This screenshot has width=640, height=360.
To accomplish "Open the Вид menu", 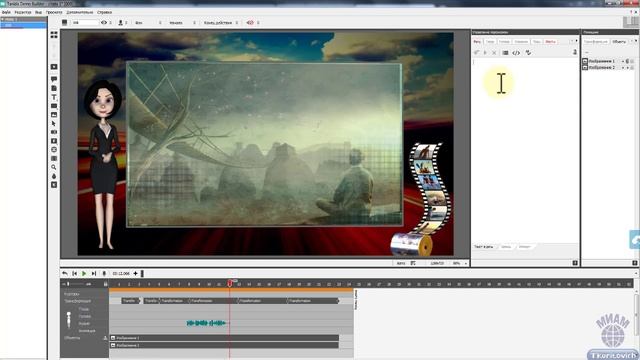I will tap(38, 12).
